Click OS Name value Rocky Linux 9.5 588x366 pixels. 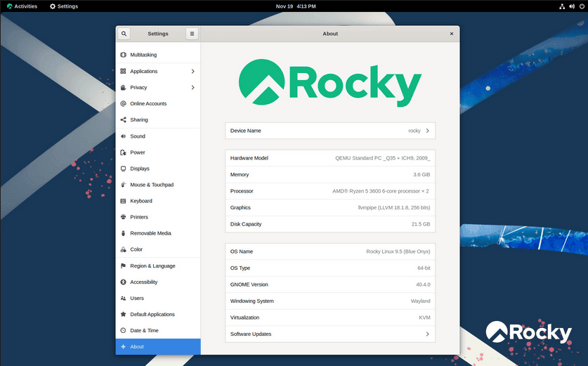[398, 251]
